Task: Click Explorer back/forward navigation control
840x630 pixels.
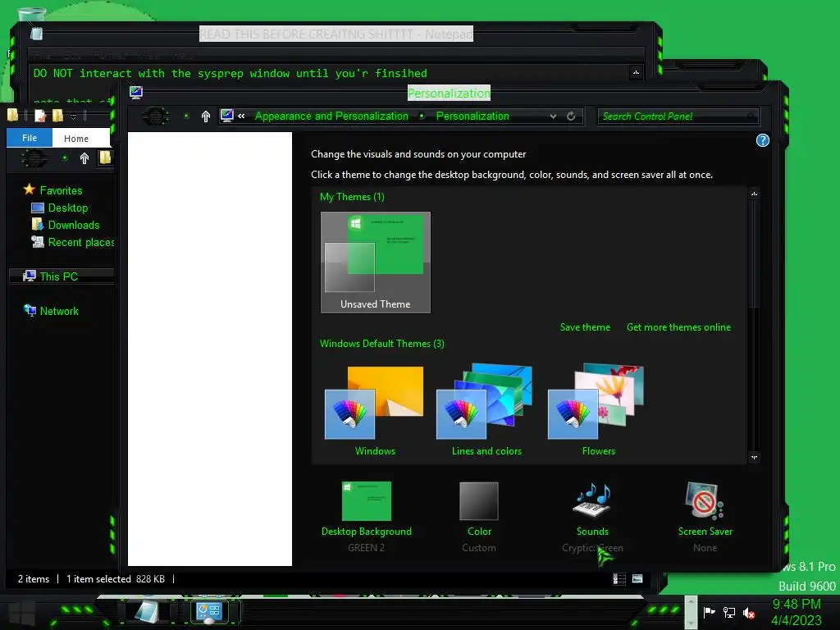Action: point(33,158)
